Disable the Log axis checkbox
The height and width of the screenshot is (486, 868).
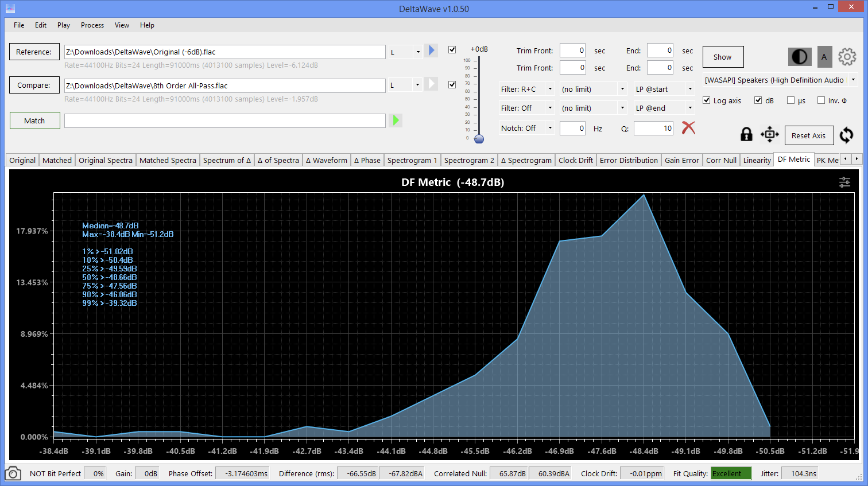click(x=707, y=100)
